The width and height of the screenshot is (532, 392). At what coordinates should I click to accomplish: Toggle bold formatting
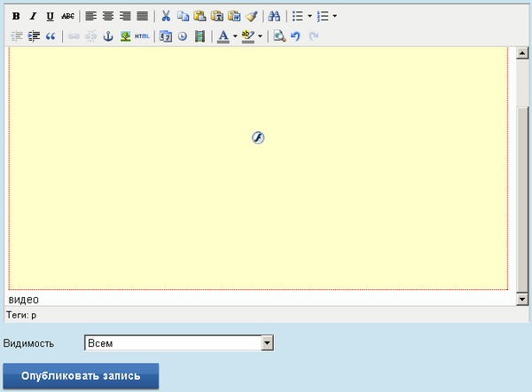pos(16,16)
